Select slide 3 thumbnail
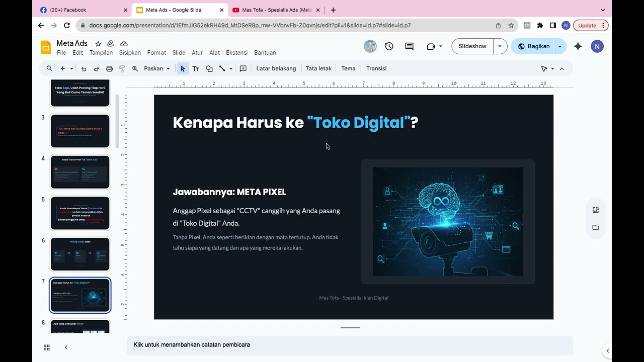The image size is (644, 362). [x=80, y=131]
